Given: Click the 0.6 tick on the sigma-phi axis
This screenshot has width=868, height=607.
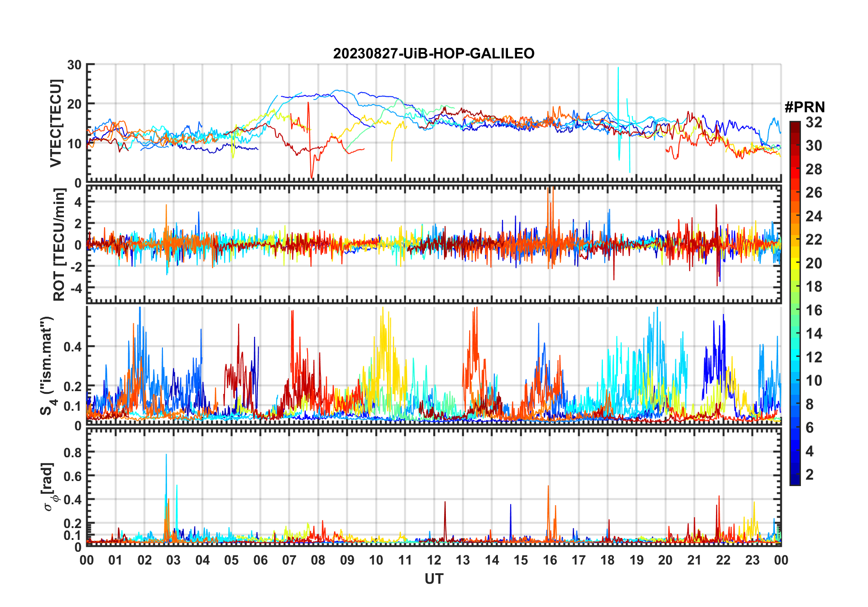Looking at the screenshot, I should pos(73,476).
